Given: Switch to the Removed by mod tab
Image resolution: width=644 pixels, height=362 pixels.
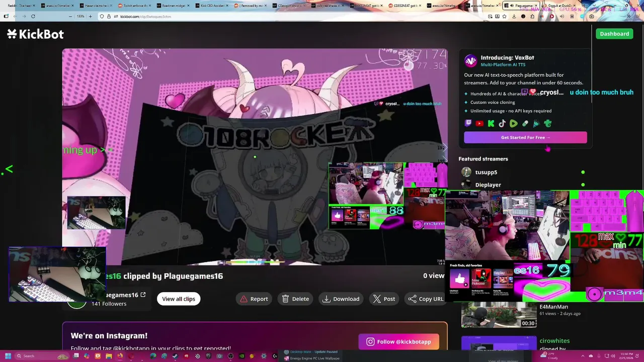Looking at the screenshot, I should (250, 6).
